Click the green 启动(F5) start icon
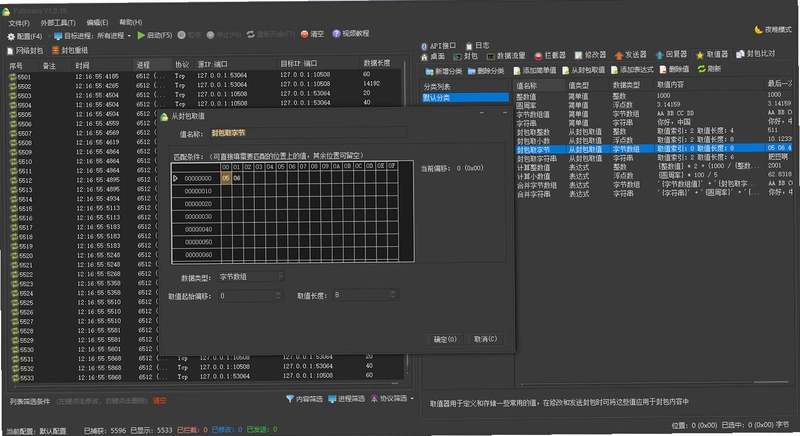This screenshot has height=436, width=800. coord(141,35)
